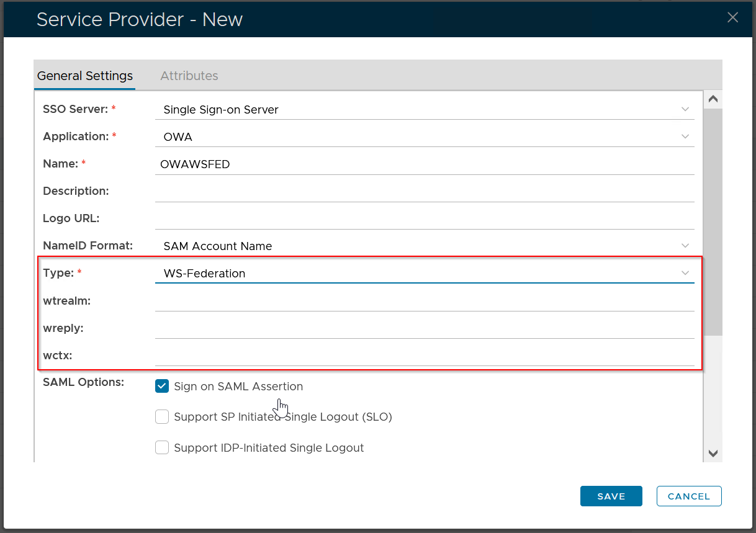The width and height of the screenshot is (756, 533).
Task: Click into the Logo URL field
Action: (424, 219)
